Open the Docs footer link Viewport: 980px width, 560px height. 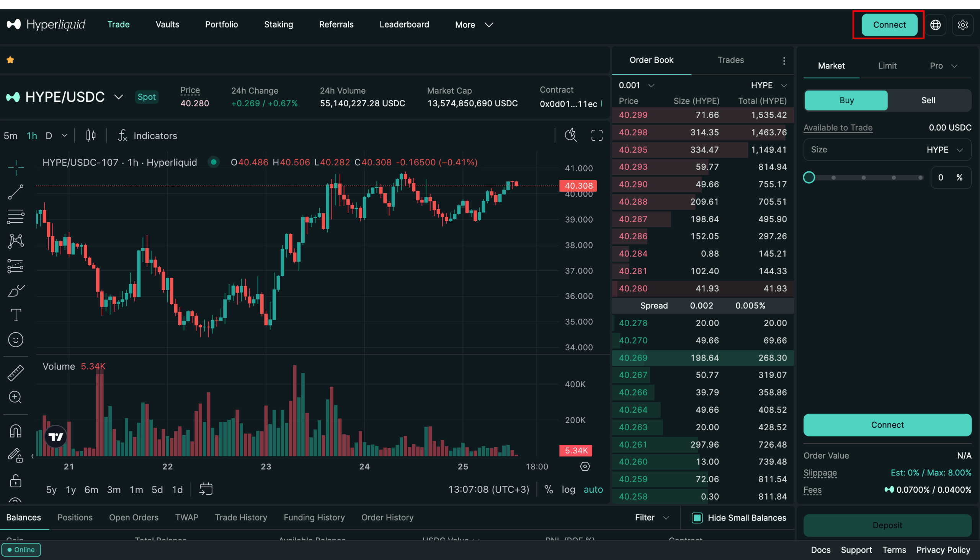pyautogui.click(x=820, y=550)
